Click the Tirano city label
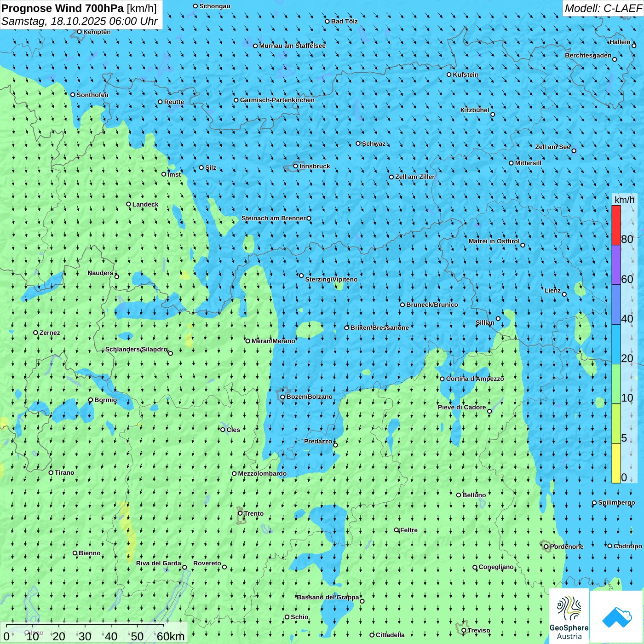 click(64, 472)
